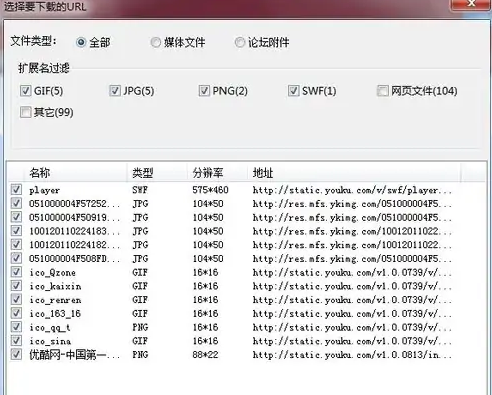The width and height of the screenshot is (492, 395).
Task: Uncheck the ico_Qzone row checkbox
Action: pos(16,272)
